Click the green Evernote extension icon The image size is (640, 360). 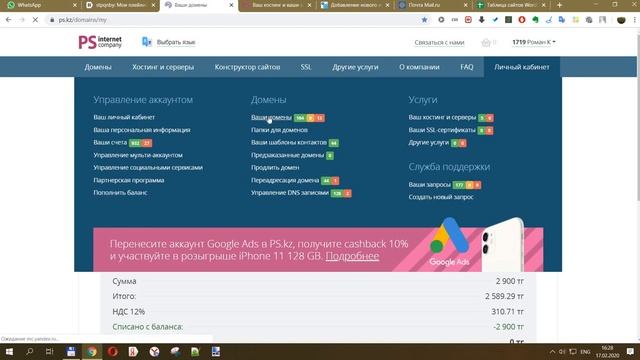(535, 20)
